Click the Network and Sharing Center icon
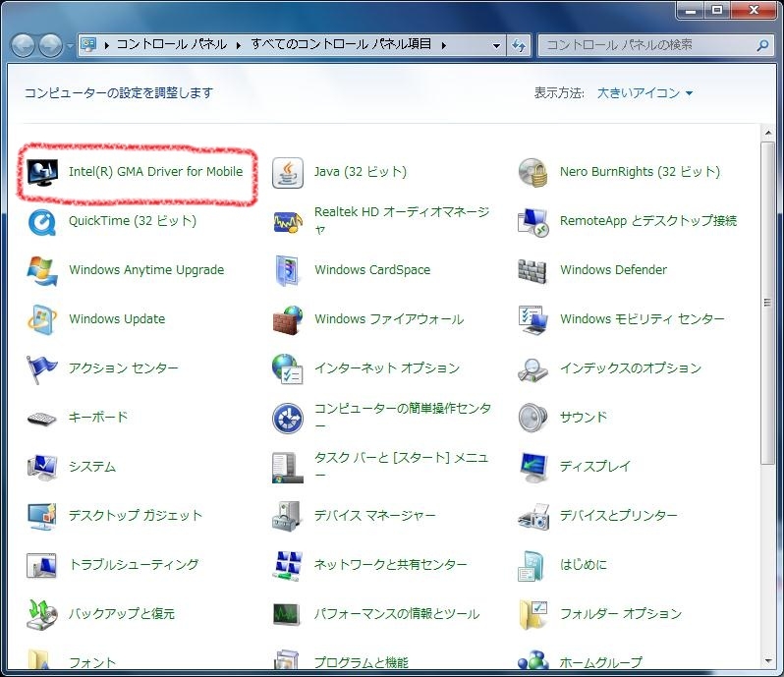 click(x=288, y=565)
